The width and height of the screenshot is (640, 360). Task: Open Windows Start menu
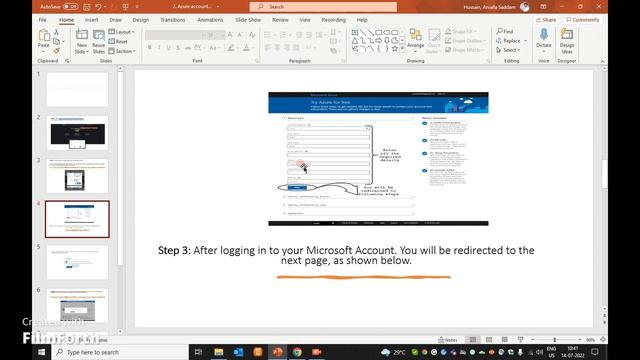pos(42,352)
